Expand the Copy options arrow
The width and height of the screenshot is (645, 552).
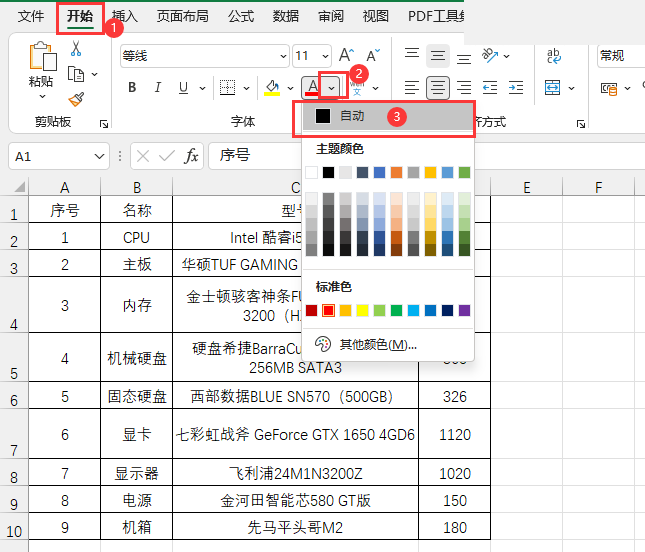pos(95,74)
